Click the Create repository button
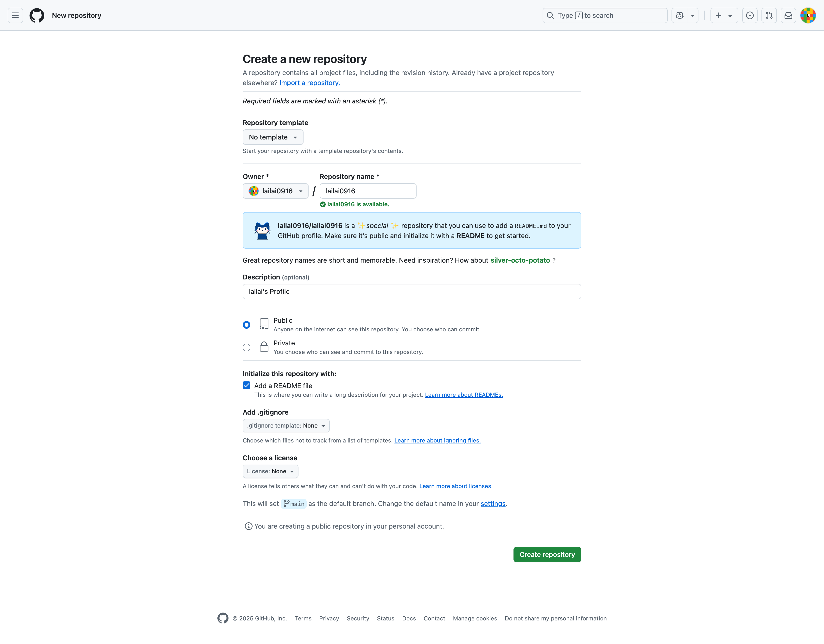Screen dimensions: 824x644 pyautogui.click(x=547, y=555)
